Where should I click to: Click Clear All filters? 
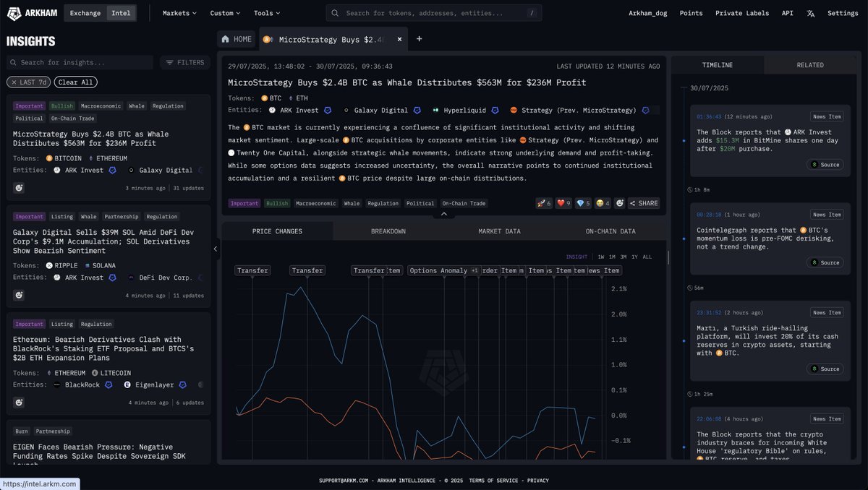coord(75,82)
